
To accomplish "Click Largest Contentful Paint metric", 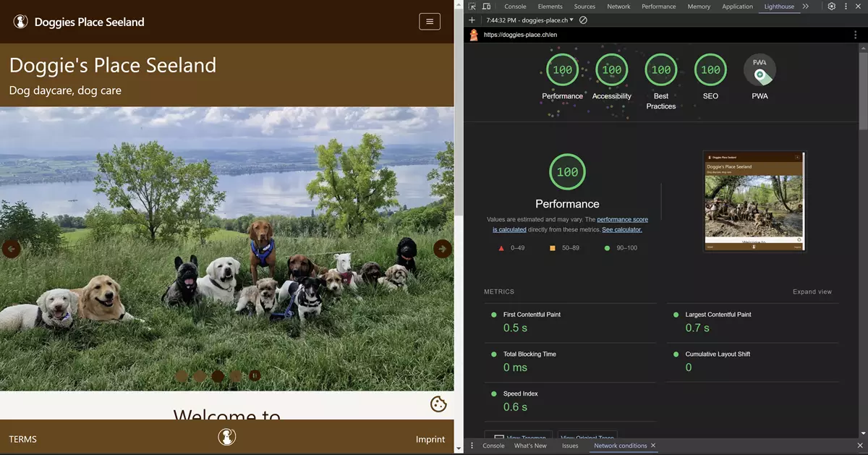I will coord(752,323).
